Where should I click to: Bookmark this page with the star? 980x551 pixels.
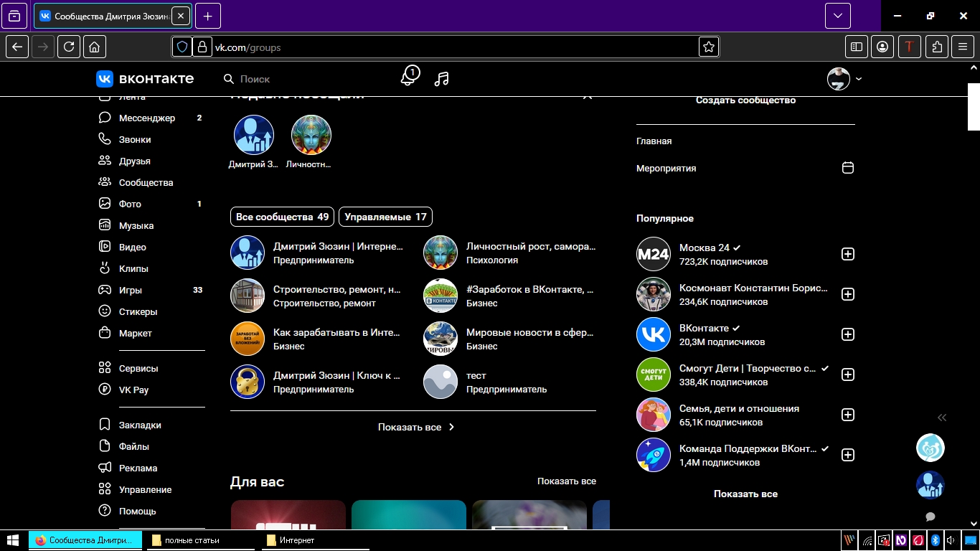[709, 47]
